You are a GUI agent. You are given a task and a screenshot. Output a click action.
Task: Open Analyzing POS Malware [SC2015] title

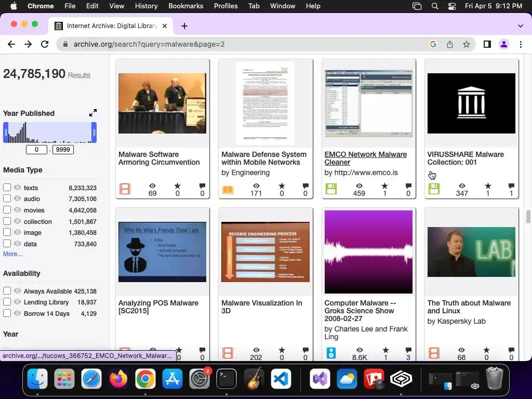158,307
